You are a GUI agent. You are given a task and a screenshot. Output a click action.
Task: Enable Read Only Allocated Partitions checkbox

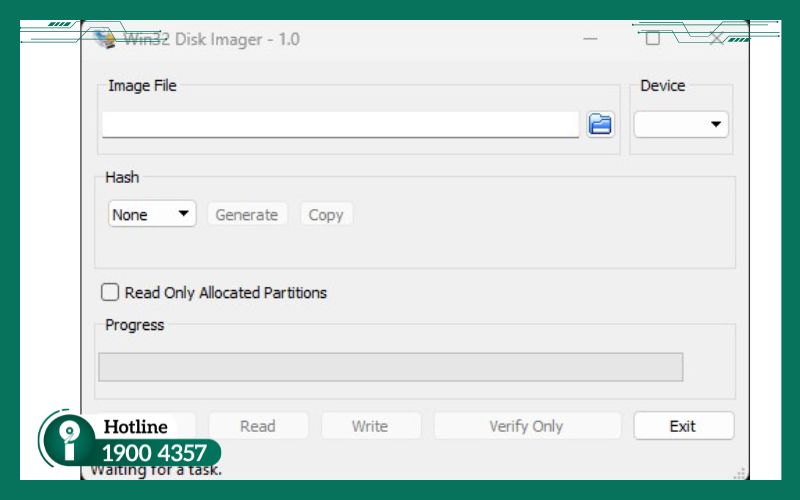tap(110, 292)
